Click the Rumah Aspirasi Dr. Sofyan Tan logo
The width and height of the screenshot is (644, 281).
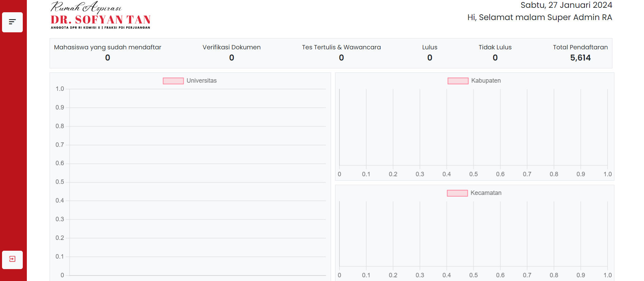pyautogui.click(x=101, y=16)
